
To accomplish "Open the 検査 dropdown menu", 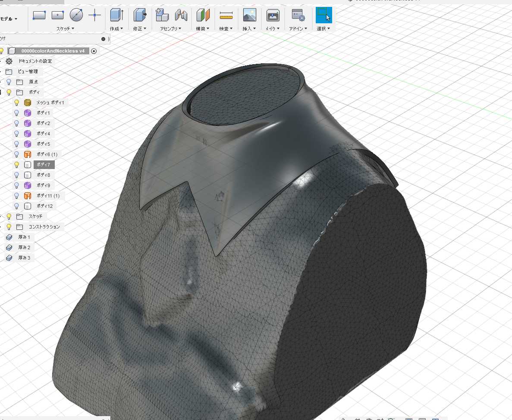I will (226, 29).
